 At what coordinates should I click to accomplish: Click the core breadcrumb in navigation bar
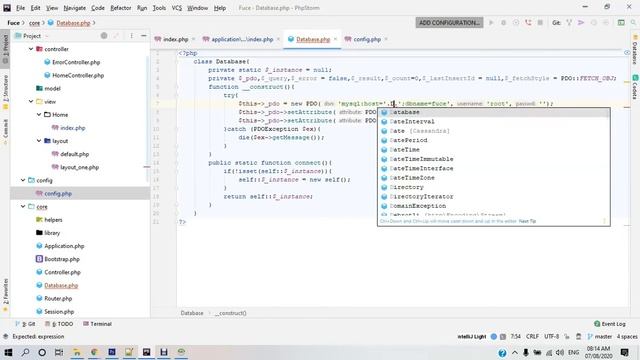tap(35, 23)
